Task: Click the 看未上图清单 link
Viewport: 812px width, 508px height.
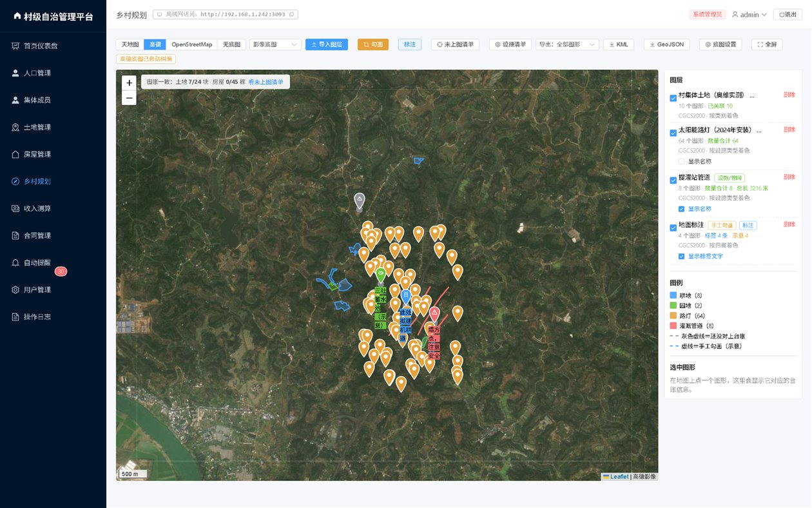Action: tap(266, 82)
